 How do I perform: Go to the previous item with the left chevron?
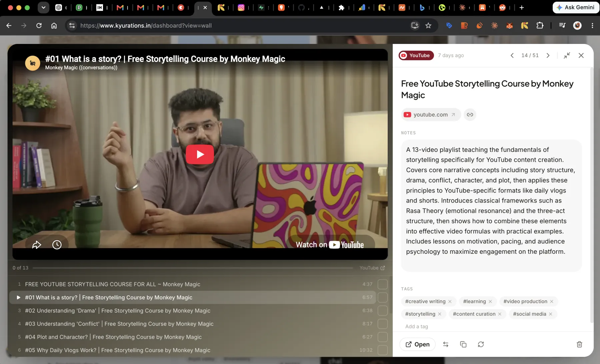(512, 55)
